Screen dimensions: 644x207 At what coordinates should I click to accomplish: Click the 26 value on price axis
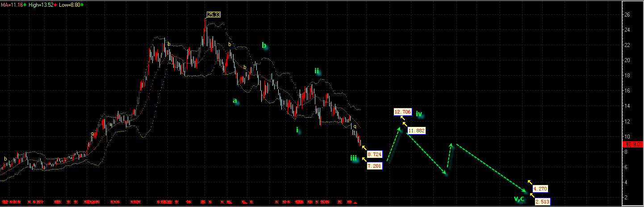[x=627, y=15]
